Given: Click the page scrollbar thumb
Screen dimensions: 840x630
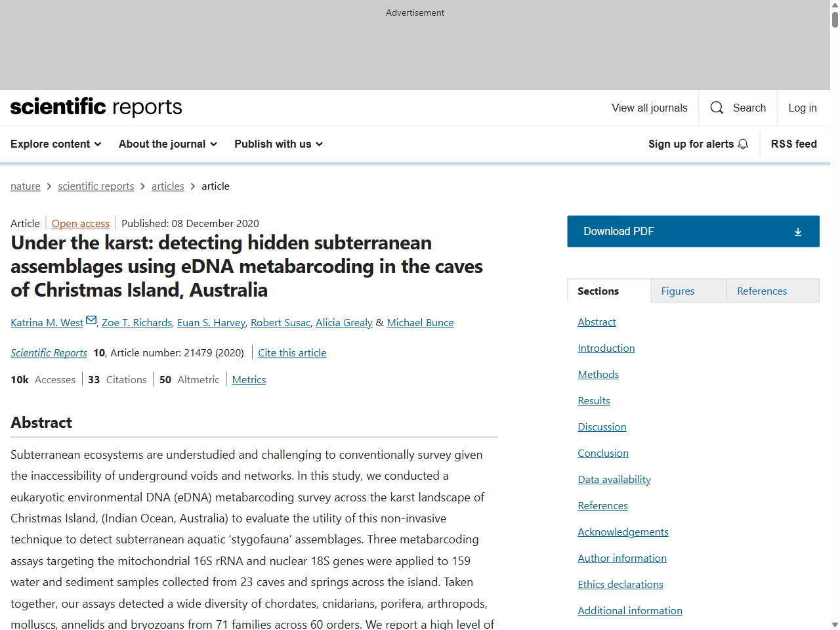Looking at the screenshot, I should [x=835, y=19].
